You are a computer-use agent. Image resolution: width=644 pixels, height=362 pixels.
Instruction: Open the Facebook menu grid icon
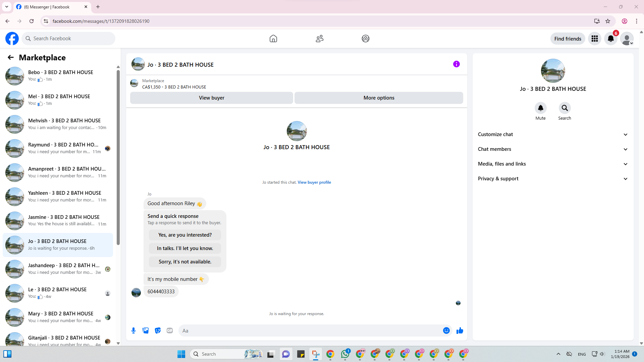pos(595,39)
